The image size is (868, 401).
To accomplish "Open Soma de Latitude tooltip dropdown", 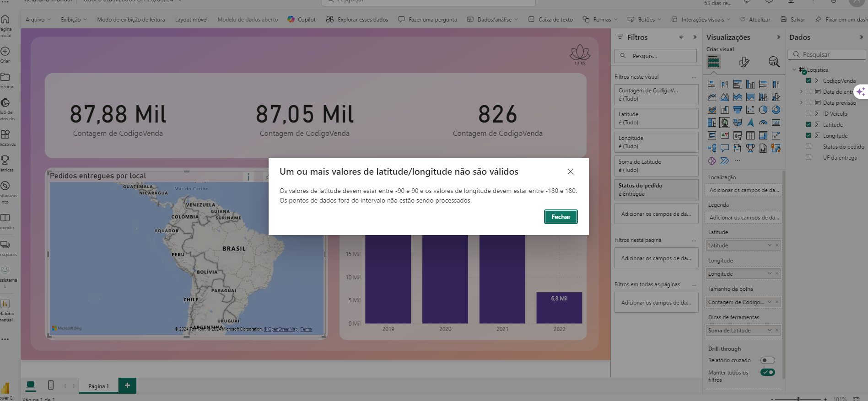I will click(x=770, y=331).
